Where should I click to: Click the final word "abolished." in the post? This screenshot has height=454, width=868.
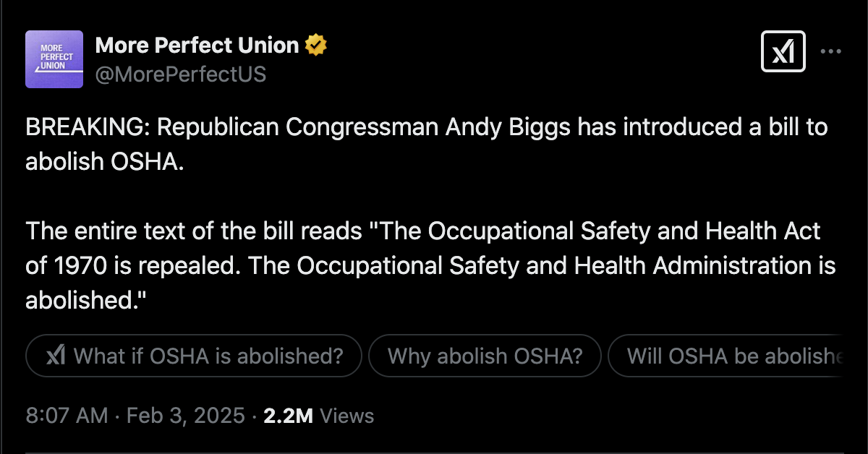[81, 300]
